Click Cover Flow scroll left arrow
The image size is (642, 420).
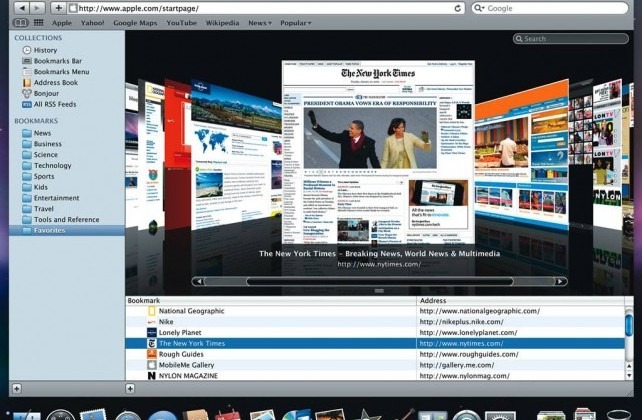point(199,281)
